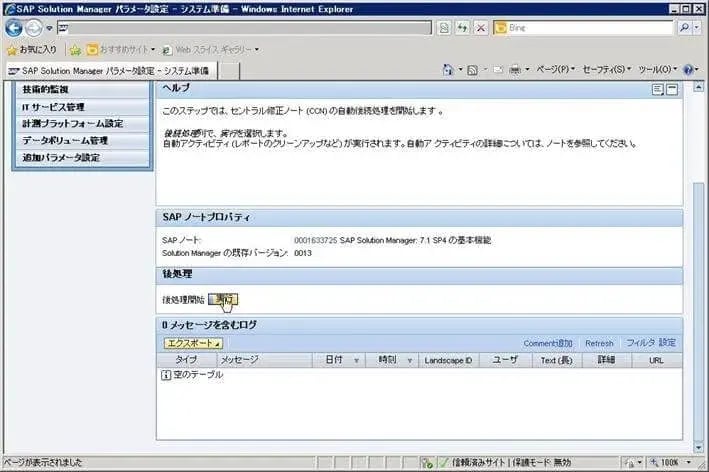
Task: Click the 詳細 column header
Action: click(x=606, y=360)
